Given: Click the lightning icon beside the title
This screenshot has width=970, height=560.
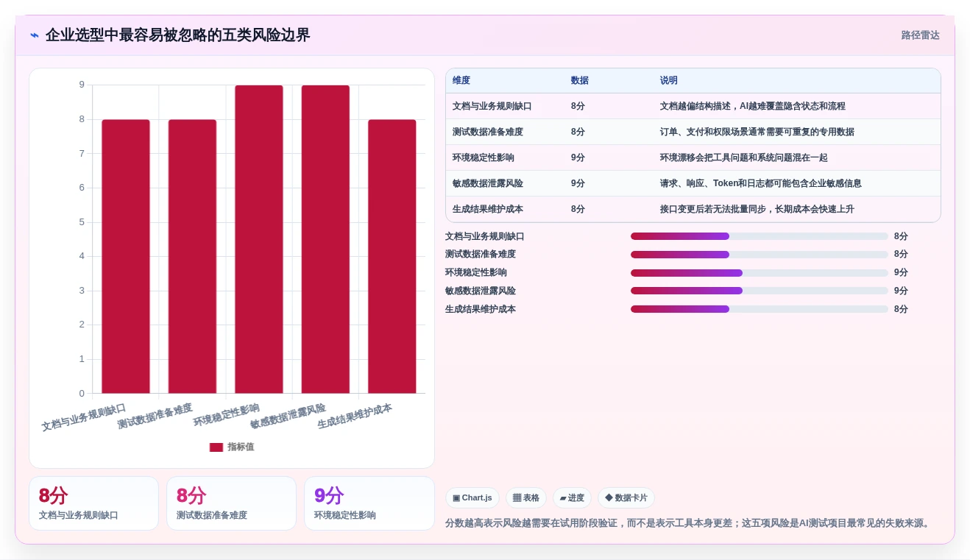Looking at the screenshot, I should pos(35,35).
